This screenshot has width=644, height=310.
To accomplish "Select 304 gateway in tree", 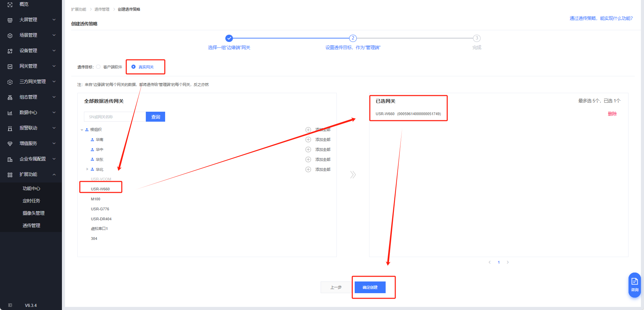I will coord(94,239).
